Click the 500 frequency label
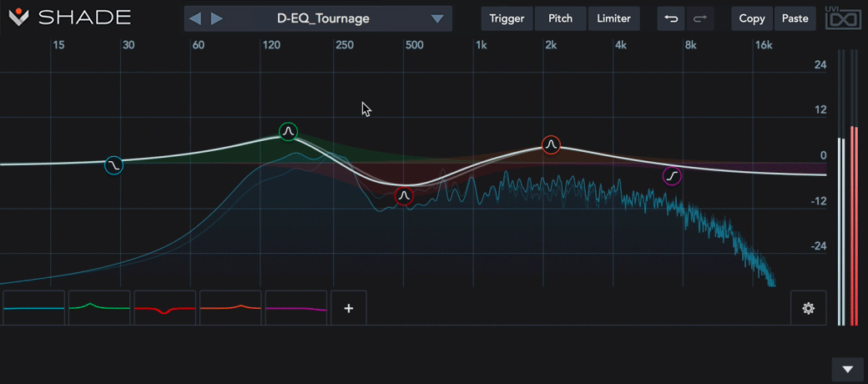868x384 pixels. [414, 45]
